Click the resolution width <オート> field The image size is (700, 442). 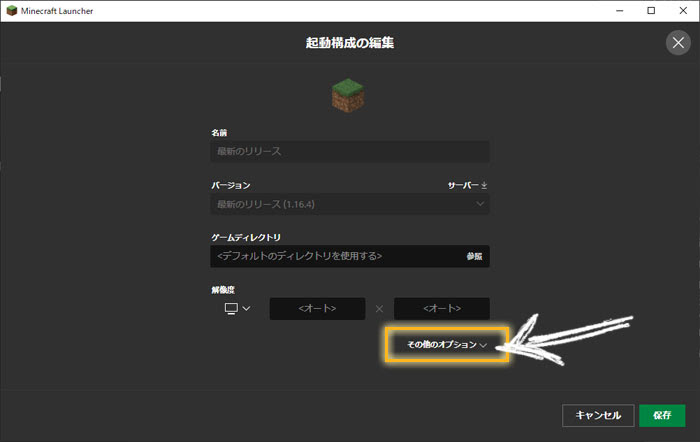(x=317, y=309)
